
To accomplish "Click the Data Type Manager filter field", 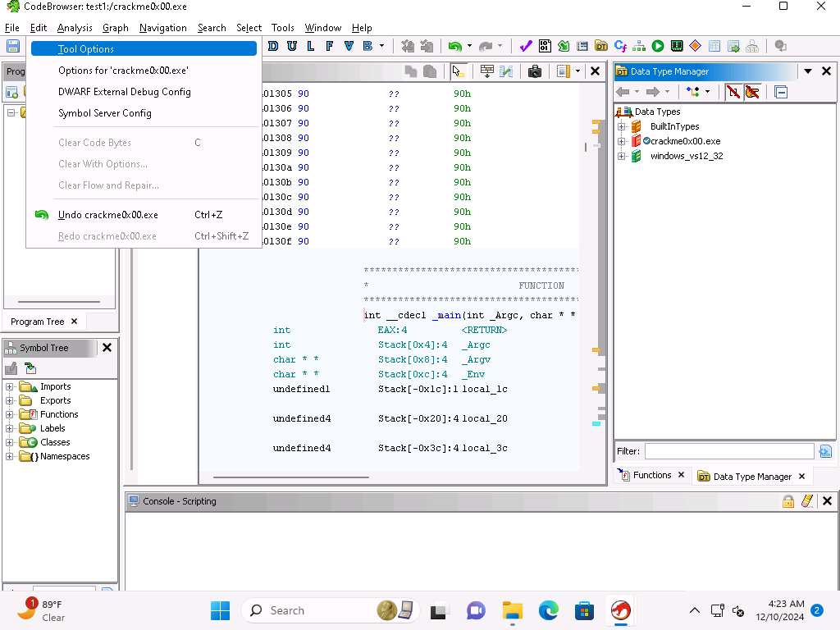I will tap(729, 451).
